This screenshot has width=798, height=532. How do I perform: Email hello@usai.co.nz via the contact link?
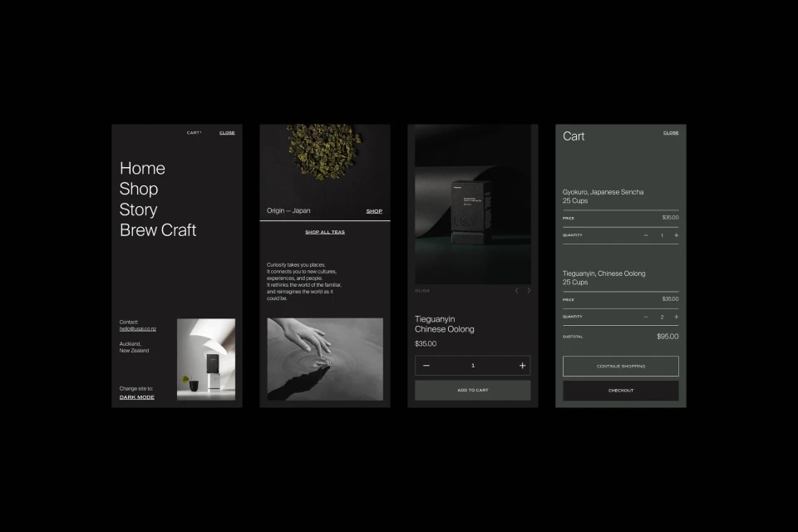(136, 328)
